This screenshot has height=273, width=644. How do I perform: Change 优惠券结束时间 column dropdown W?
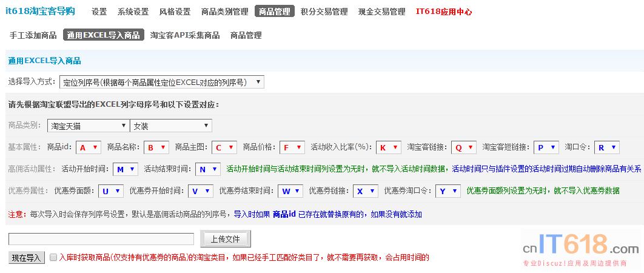[290, 190]
